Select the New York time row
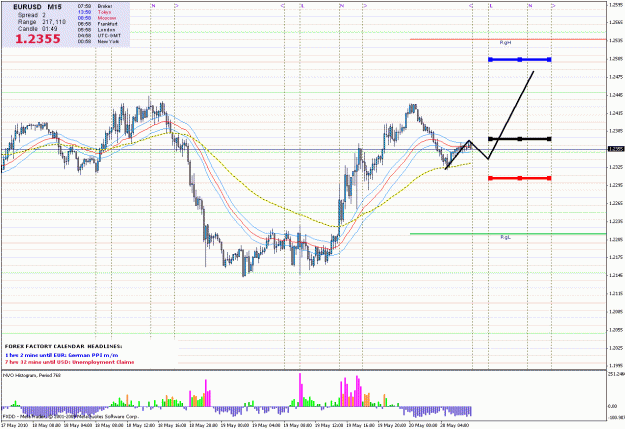Screen dimensions: 625x429 tap(98, 41)
